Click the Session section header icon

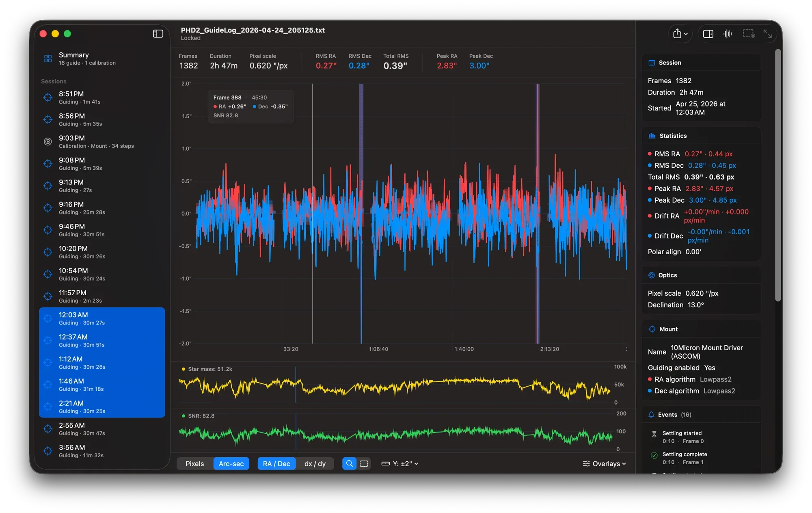[652, 63]
